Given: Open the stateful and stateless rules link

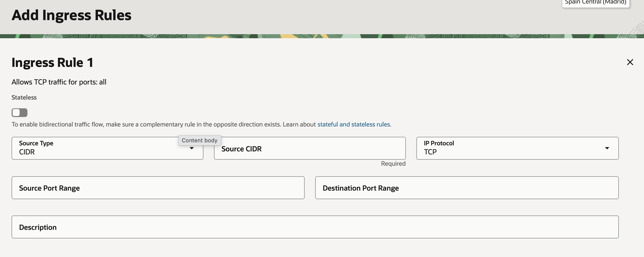Looking at the screenshot, I should click(x=354, y=124).
